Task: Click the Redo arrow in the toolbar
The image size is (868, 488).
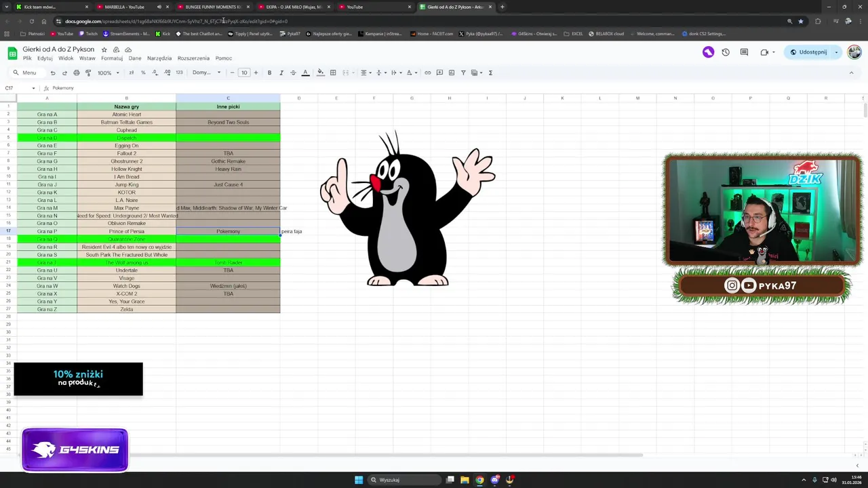Action: (64, 73)
